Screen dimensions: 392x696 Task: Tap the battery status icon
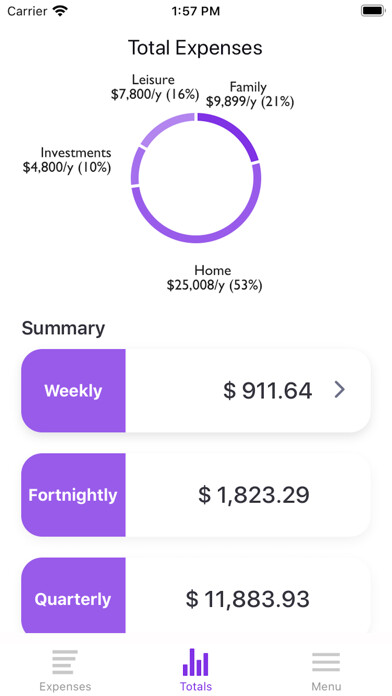[x=373, y=11]
